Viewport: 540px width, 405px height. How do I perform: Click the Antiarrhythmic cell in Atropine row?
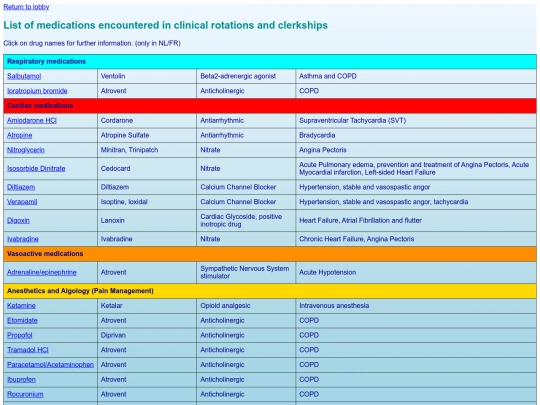[x=246, y=135]
